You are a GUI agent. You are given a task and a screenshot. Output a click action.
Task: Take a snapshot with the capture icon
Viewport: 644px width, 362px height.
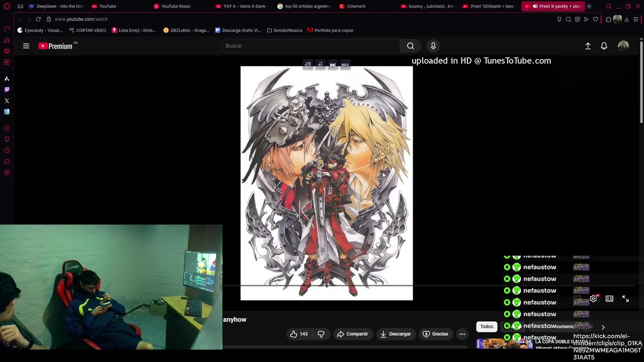(x=568, y=19)
